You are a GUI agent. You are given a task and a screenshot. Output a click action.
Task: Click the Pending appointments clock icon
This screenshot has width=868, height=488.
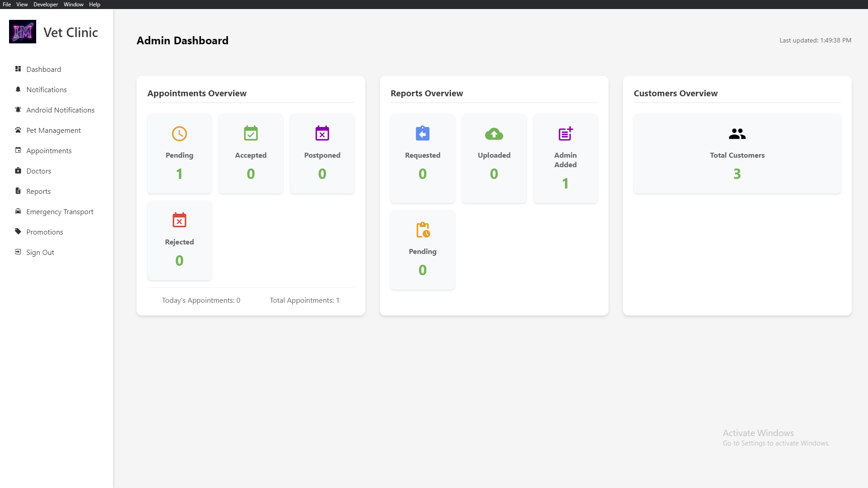(179, 134)
